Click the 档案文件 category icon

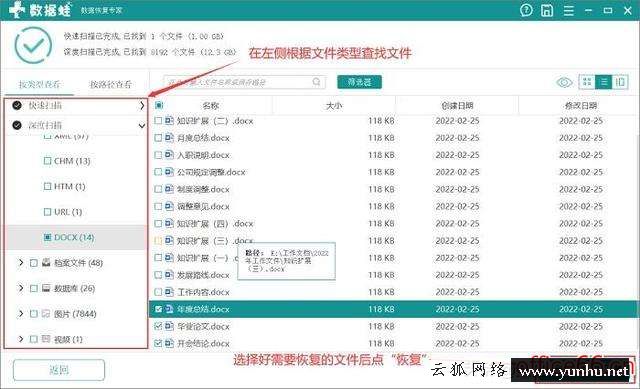coord(46,263)
